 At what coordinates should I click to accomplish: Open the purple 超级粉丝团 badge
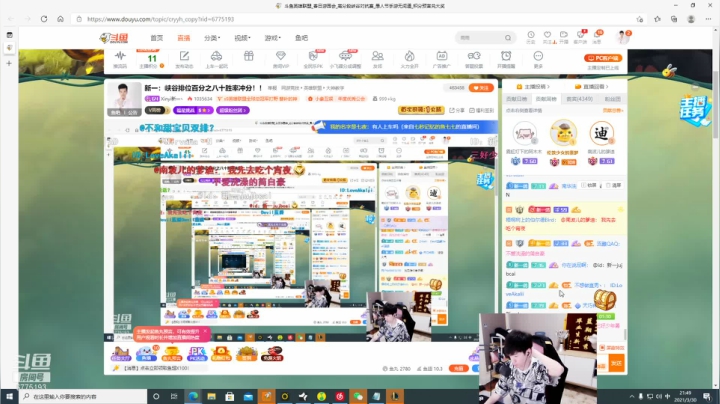click(x=233, y=110)
